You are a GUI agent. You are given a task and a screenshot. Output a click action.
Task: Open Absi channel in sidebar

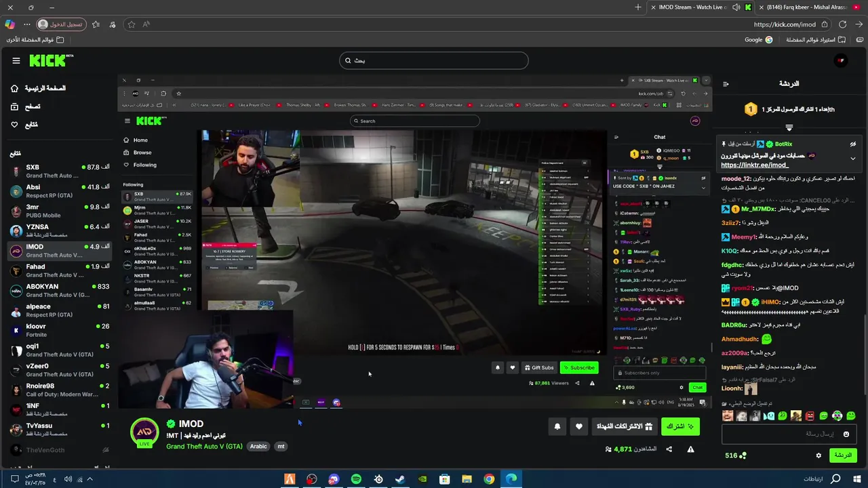(60, 191)
